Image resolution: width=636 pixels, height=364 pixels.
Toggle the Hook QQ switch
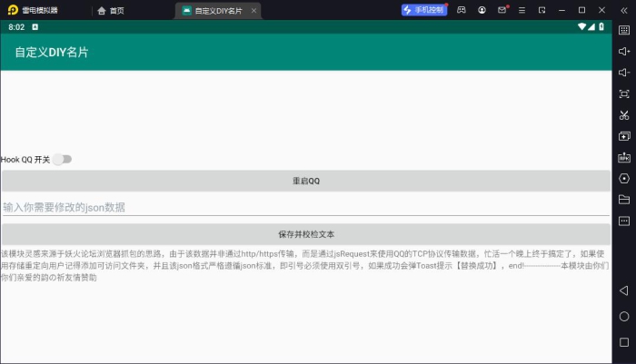point(63,159)
